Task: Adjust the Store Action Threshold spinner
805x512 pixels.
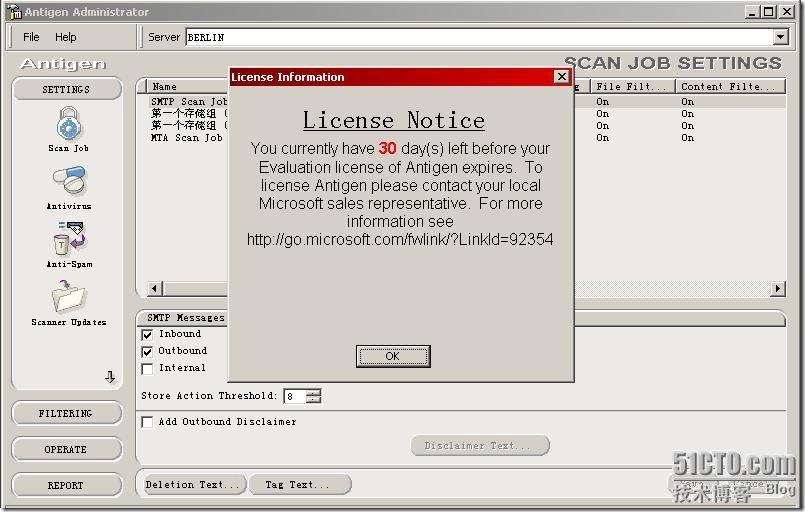Action: point(314,396)
